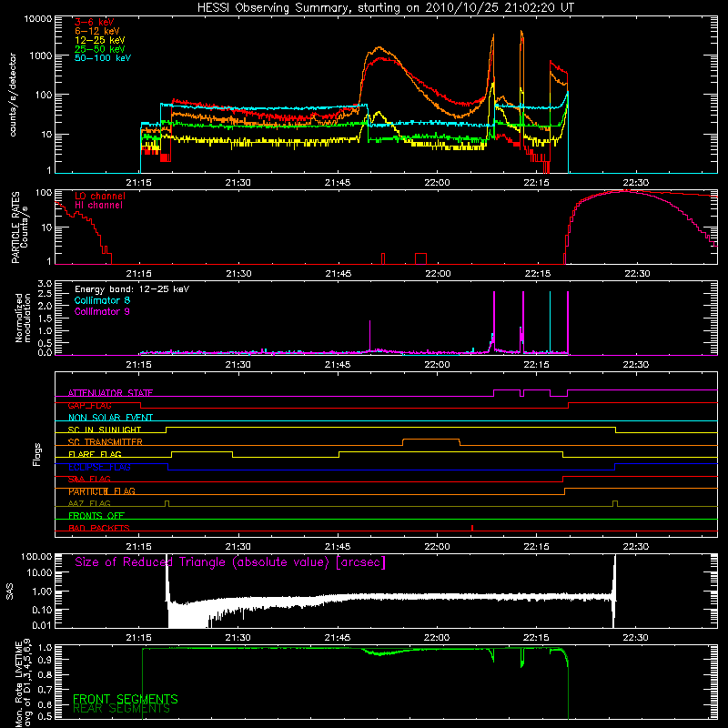Click '22:00' tick below the modulation plot
This screenshot has height=728, width=728.
438,365
